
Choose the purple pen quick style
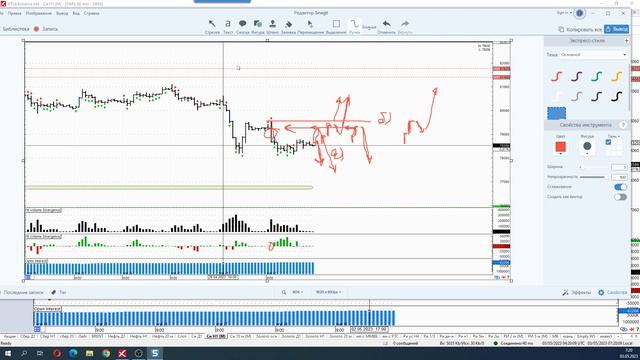(576, 76)
